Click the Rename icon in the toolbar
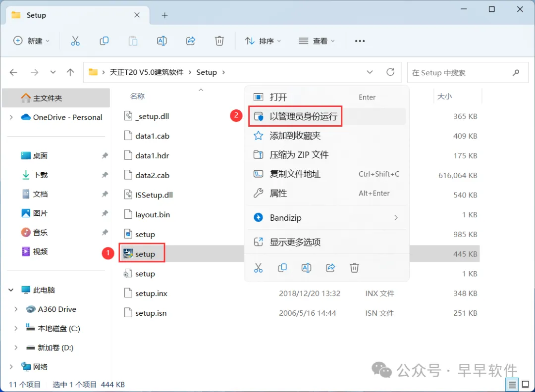 pyautogui.click(x=161, y=41)
